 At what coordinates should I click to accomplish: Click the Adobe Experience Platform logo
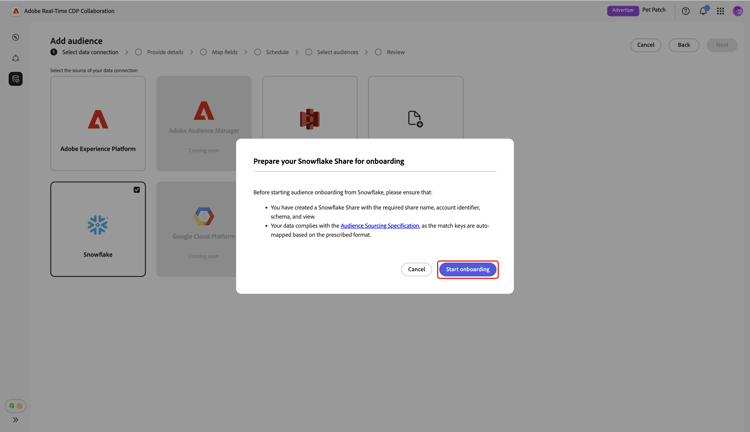(x=98, y=119)
